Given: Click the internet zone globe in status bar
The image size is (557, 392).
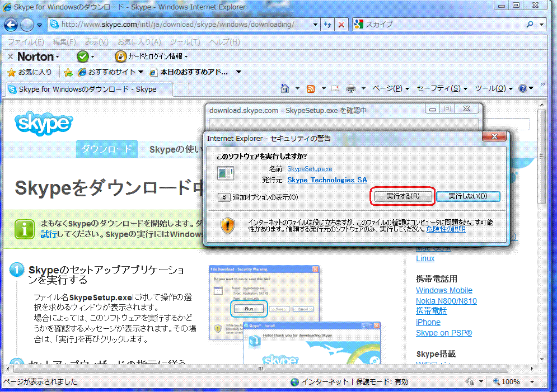Looking at the screenshot, I should [294, 382].
